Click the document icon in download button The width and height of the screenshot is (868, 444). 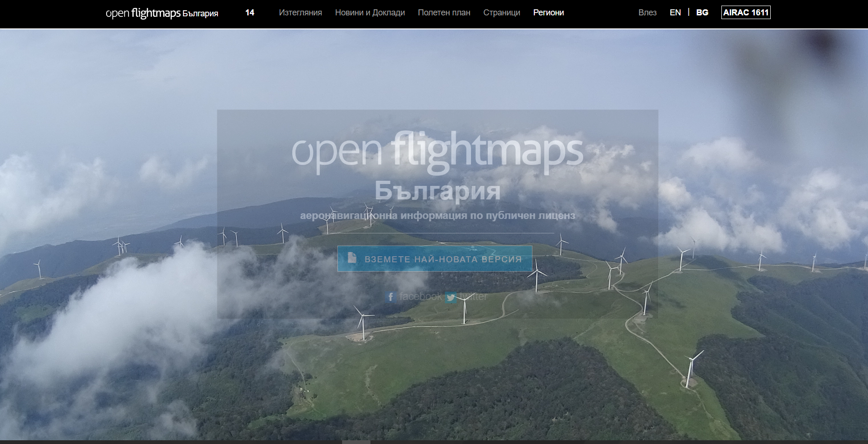[352, 258]
